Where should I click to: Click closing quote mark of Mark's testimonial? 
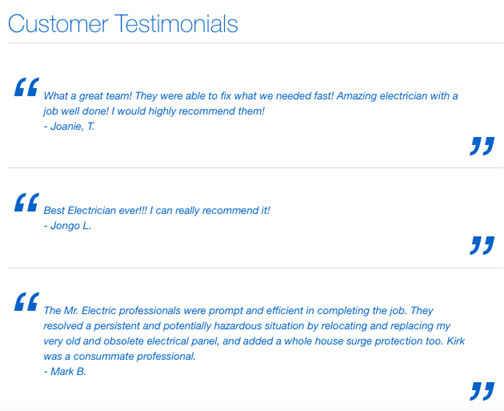(x=482, y=391)
